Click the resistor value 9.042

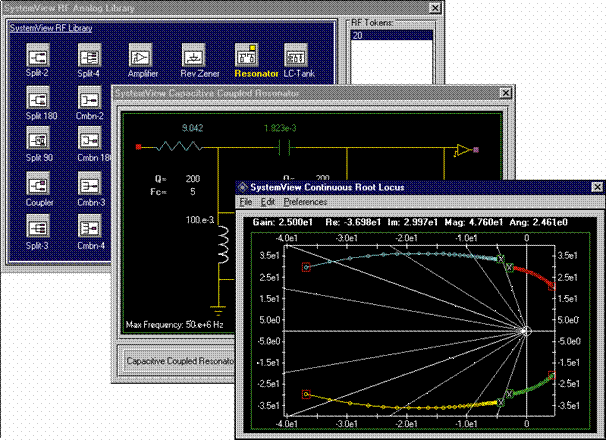click(x=192, y=128)
